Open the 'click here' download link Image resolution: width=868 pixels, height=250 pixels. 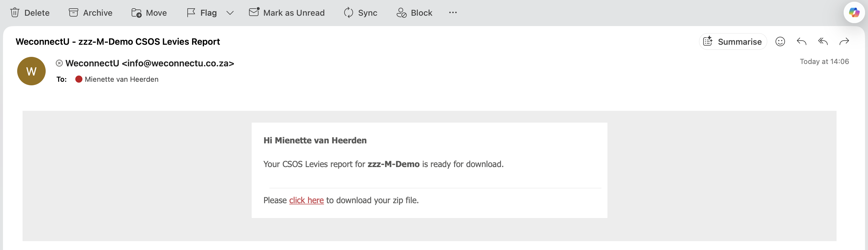[x=306, y=200]
